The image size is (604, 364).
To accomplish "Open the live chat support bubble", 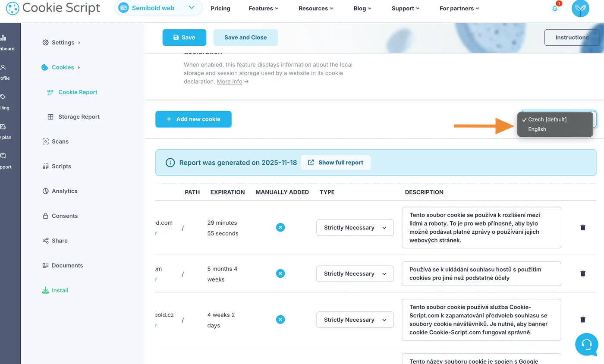I will click(586, 344).
